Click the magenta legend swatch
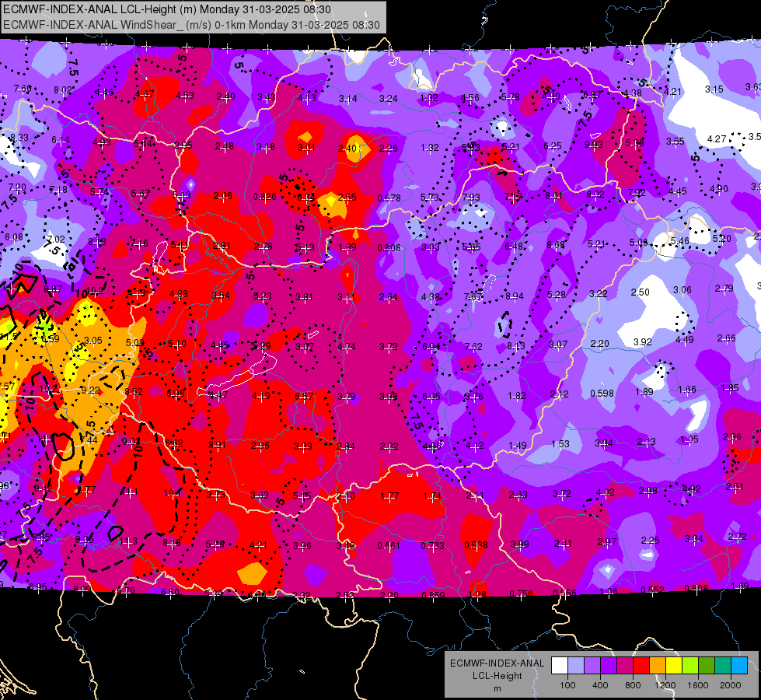This screenshot has height=700, width=761. click(625, 666)
